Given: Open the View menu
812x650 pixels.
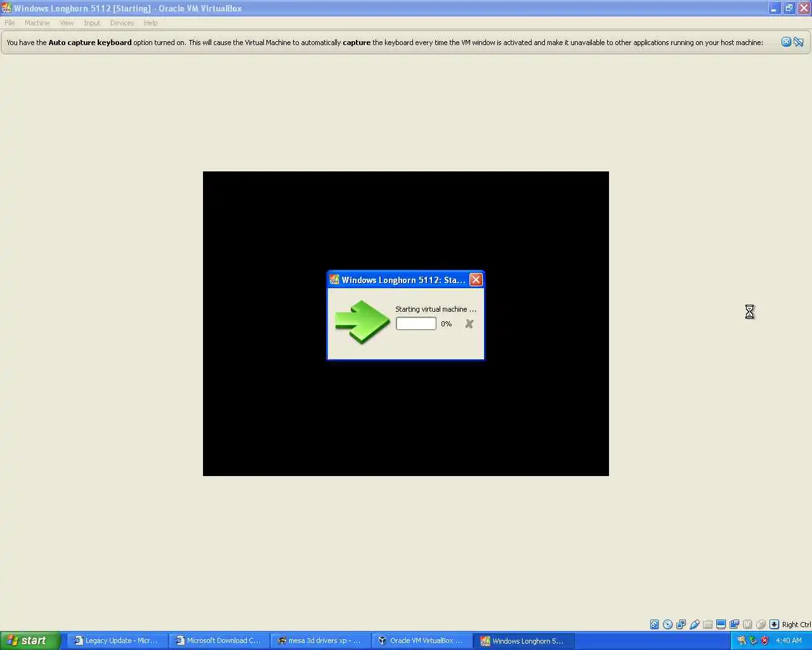Looking at the screenshot, I should [x=67, y=23].
